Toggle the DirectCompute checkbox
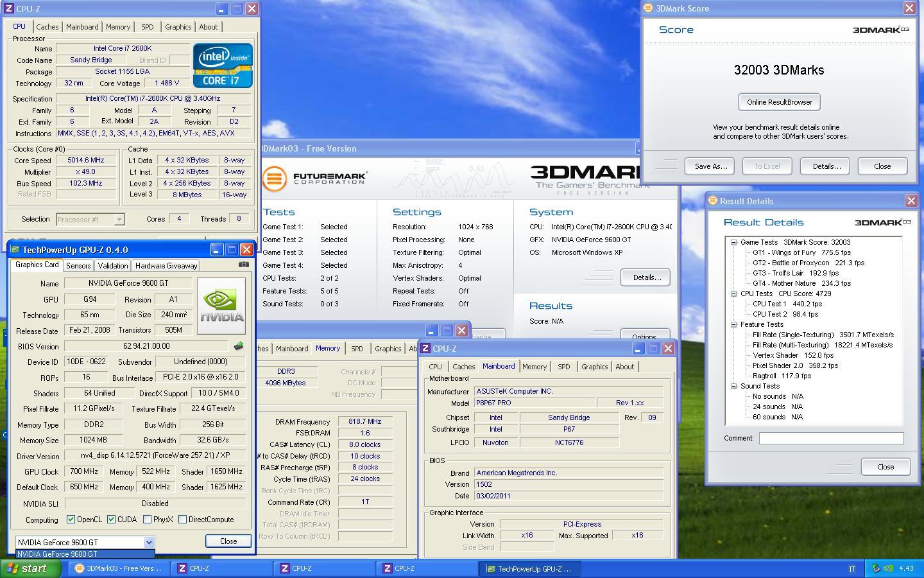Viewport: 924px width, 578px height. point(182,520)
